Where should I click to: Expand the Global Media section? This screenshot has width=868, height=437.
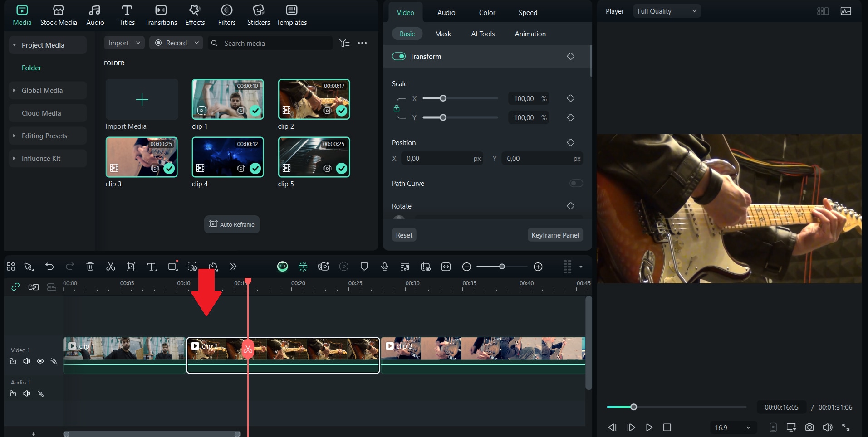point(15,90)
